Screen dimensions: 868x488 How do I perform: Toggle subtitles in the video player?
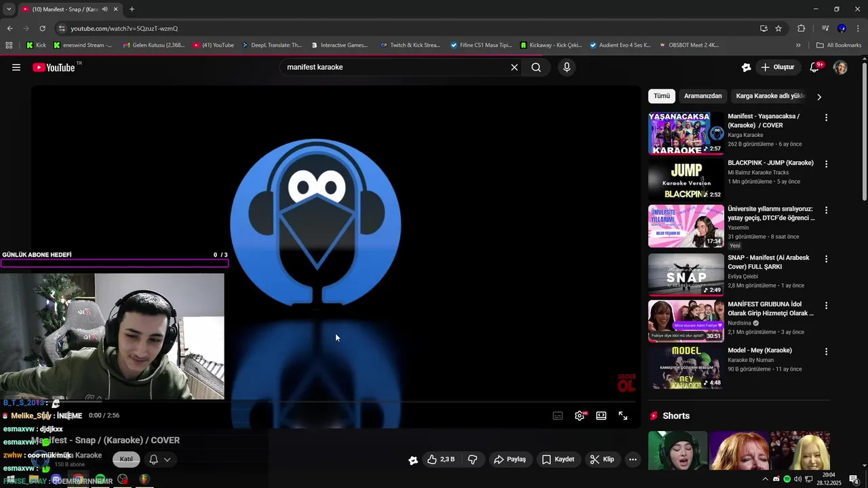[x=558, y=415]
